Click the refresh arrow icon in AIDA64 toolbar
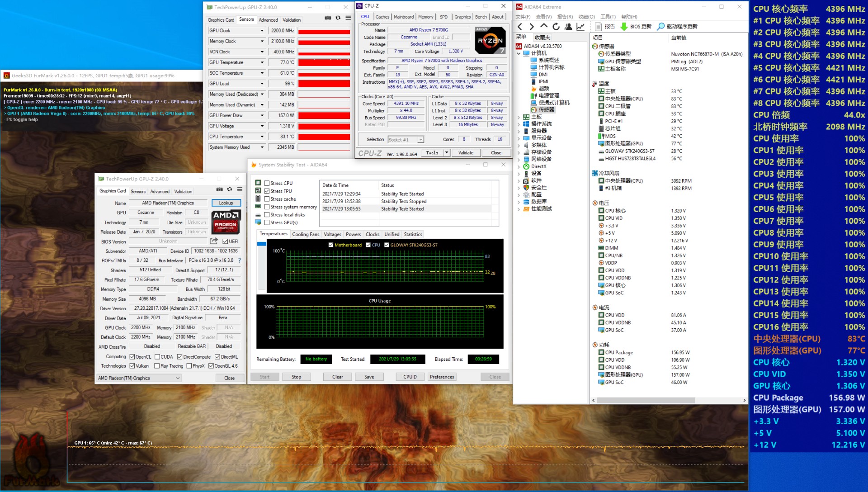 tap(557, 26)
